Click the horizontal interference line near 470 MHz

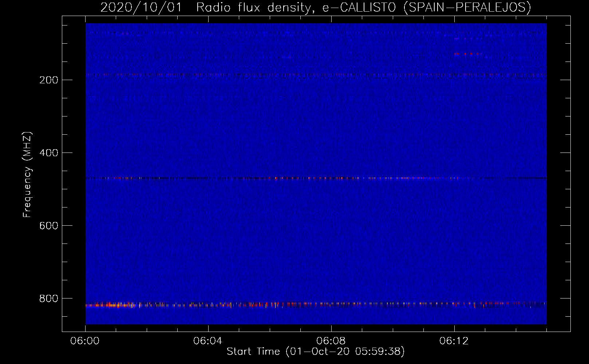[316, 178]
